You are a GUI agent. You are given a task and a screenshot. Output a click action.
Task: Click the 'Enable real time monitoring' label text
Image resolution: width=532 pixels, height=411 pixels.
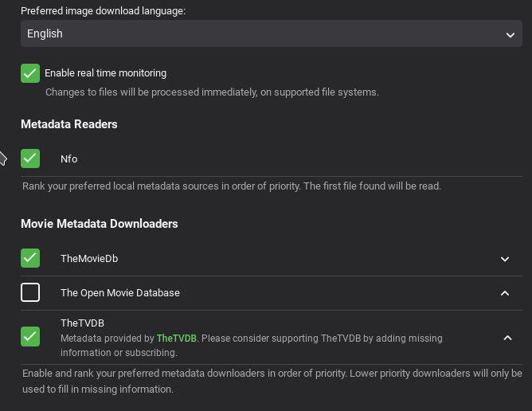coord(105,73)
